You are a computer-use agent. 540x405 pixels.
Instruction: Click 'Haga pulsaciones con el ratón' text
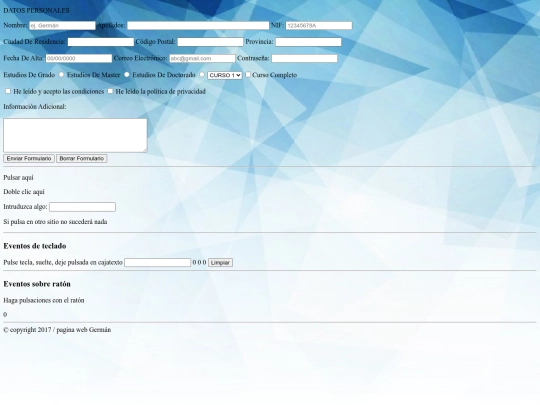coord(44,300)
